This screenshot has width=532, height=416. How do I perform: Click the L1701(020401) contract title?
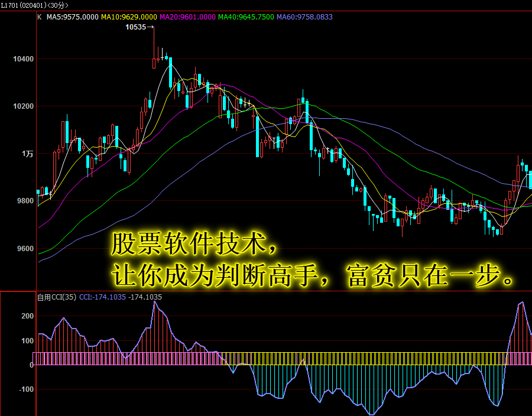[x=24, y=5]
